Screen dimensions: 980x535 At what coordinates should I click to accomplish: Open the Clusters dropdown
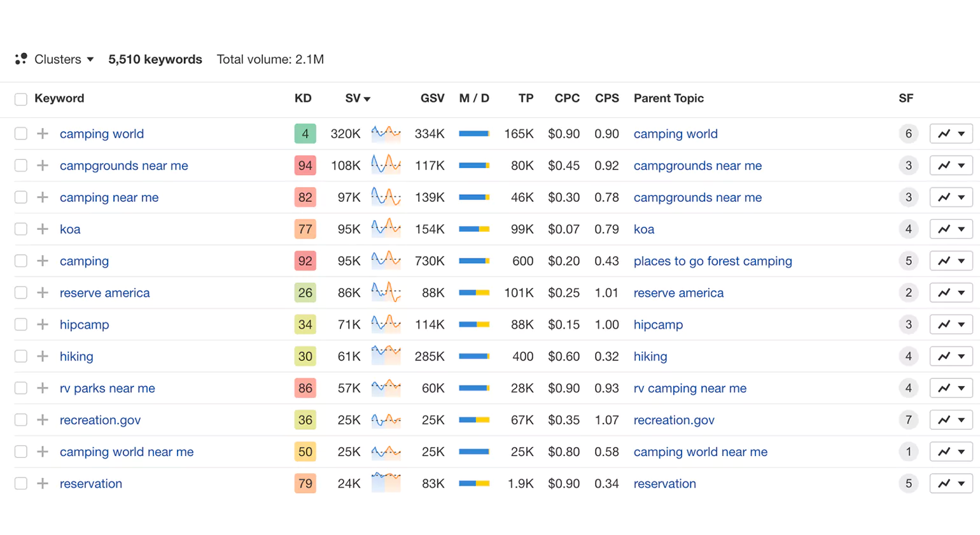point(64,59)
